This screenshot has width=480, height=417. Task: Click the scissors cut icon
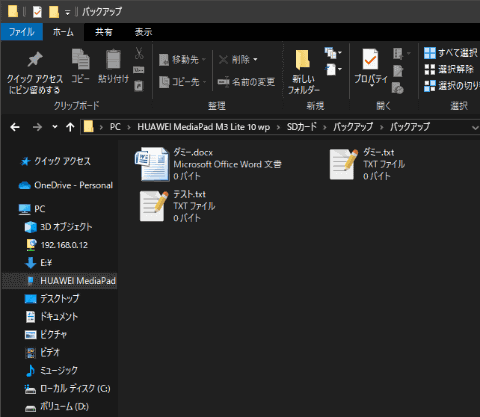pos(139,53)
